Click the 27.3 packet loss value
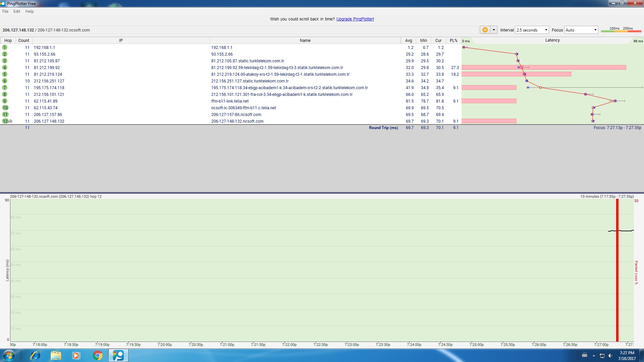644x362 pixels. [455, 68]
